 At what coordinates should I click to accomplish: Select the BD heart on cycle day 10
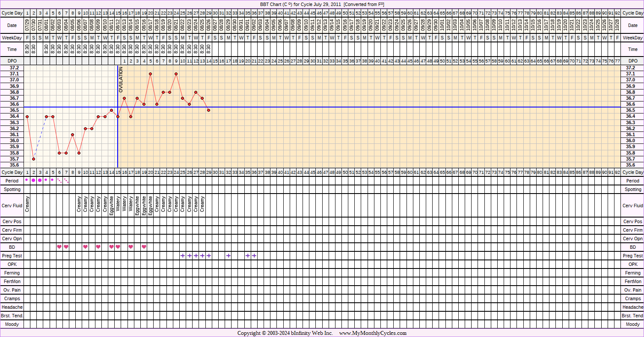pos(86,247)
